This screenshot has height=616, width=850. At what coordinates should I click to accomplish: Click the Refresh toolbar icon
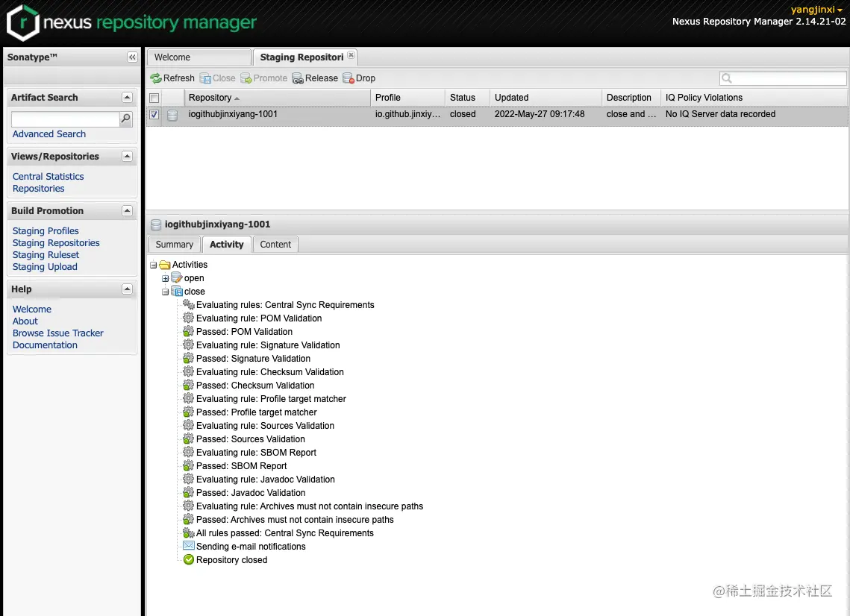[x=156, y=78]
